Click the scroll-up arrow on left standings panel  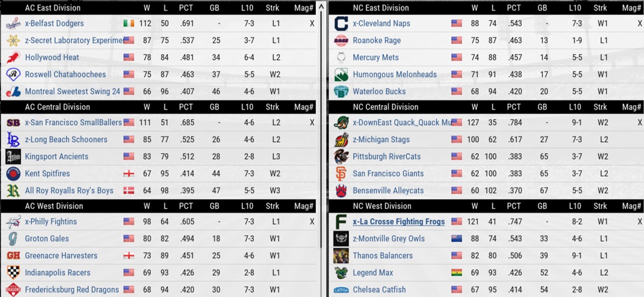[x=321, y=8]
